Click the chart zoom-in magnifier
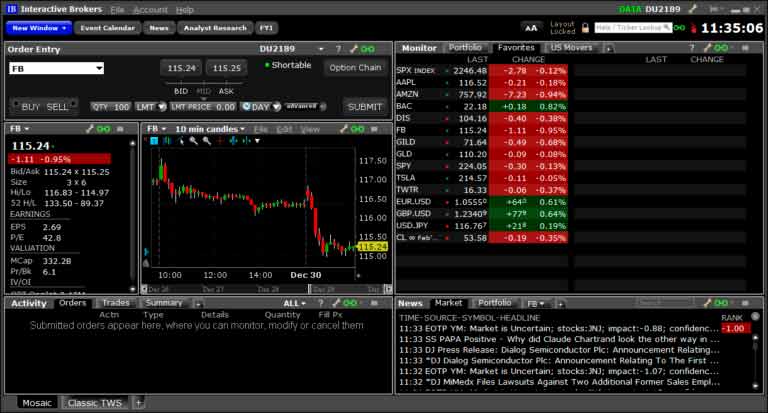The width and height of the screenshot is (768, 413). pos(193,141)
